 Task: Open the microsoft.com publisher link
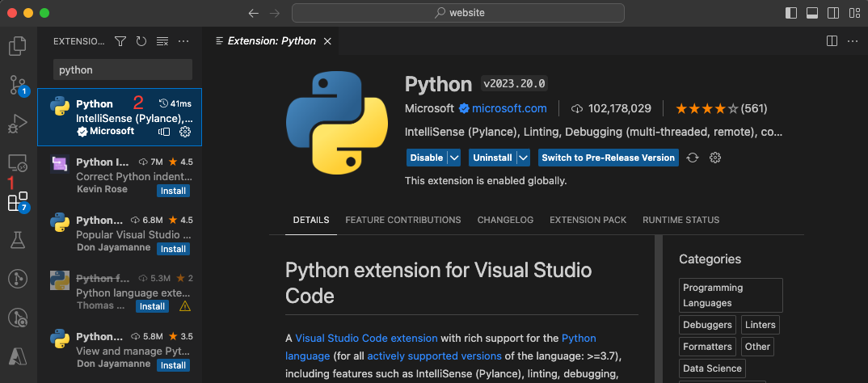[509, 108]
